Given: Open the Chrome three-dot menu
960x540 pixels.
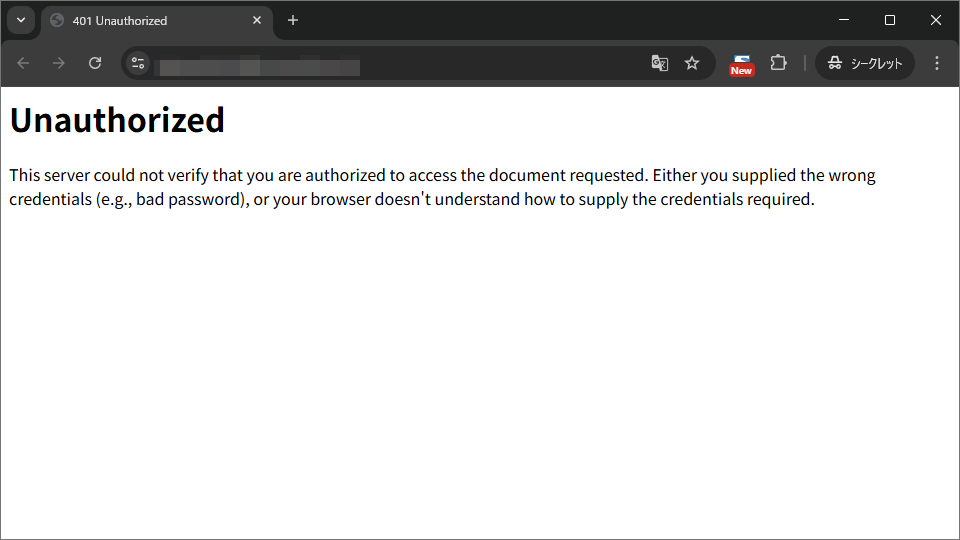Looking at the screenshot, I should point(937,63).
